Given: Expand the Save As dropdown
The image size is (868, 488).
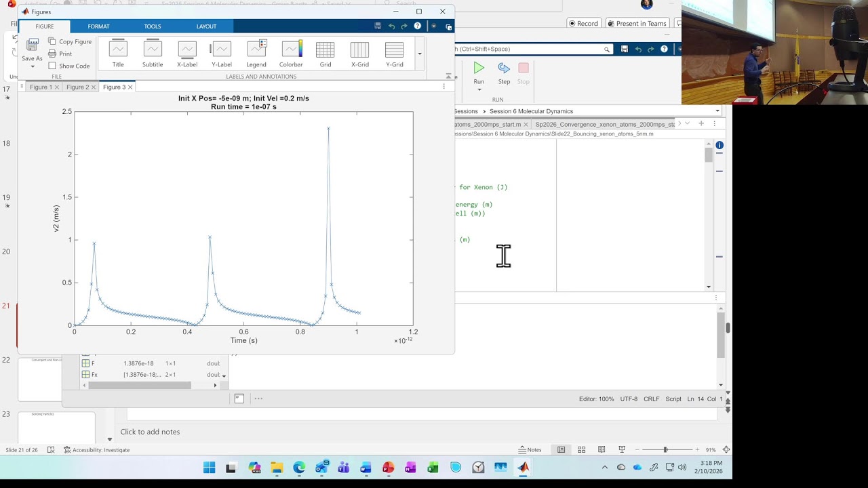Looking at the screenshot, I should coord(33,67).
